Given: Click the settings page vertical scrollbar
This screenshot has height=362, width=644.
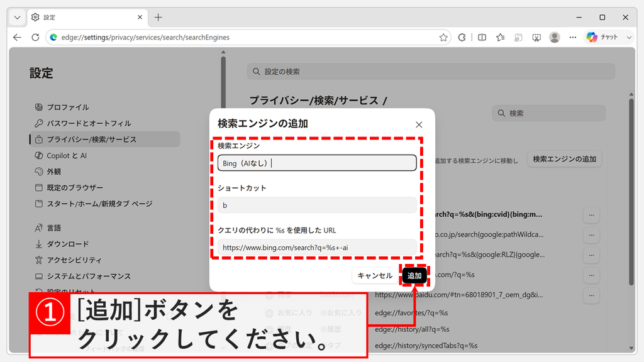Looking at the screenshot, I should click(x=631, y=191).
